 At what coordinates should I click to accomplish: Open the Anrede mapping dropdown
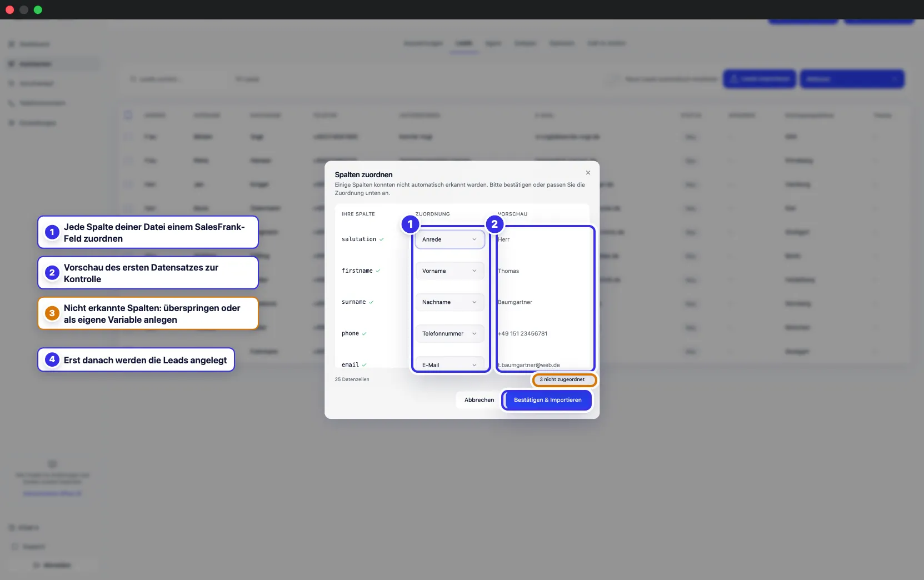coord(449,239)
